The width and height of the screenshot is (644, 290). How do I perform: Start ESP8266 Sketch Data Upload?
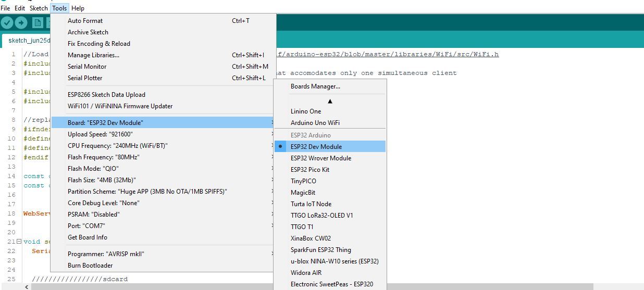click(163, 95)
